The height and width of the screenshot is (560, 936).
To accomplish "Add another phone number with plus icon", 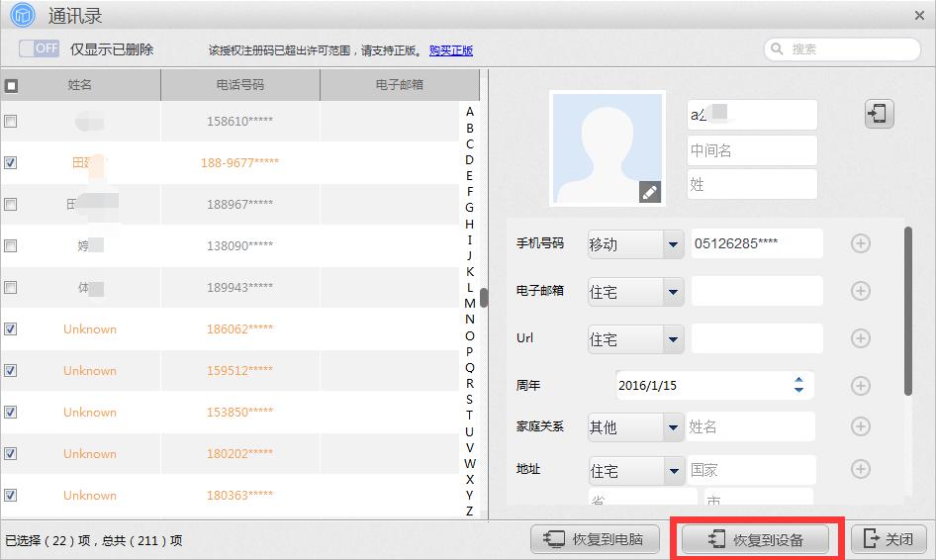I will click(860, 243).
